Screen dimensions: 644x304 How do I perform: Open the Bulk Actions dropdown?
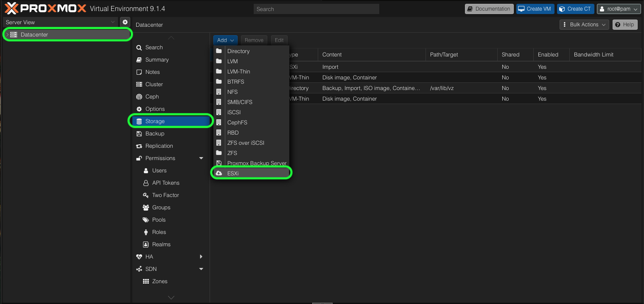[x=584, y=25]
